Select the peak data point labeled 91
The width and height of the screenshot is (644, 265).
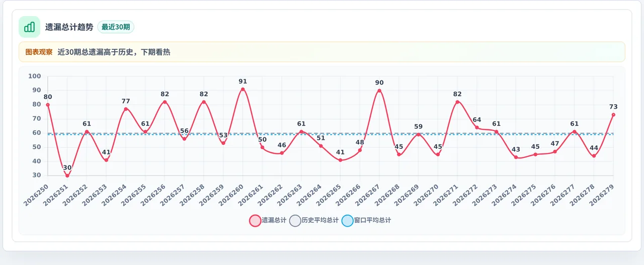pyautogui.click(x=243, y=89)
